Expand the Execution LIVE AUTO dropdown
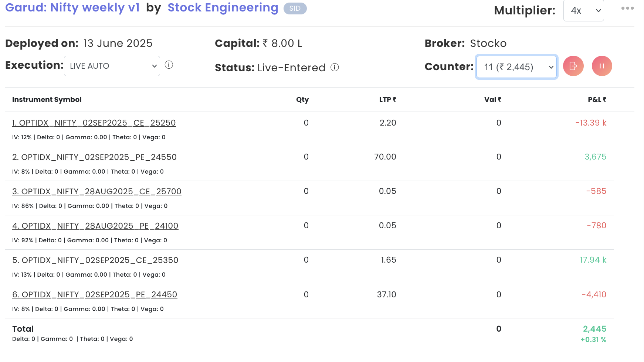The height and width of the screenshot is (362, 644). click(112, 66)
